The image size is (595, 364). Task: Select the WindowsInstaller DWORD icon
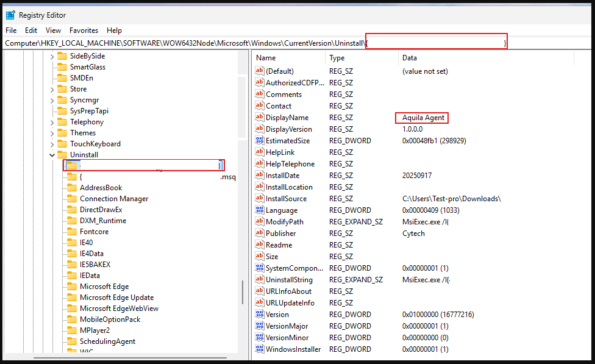(259, 349)
